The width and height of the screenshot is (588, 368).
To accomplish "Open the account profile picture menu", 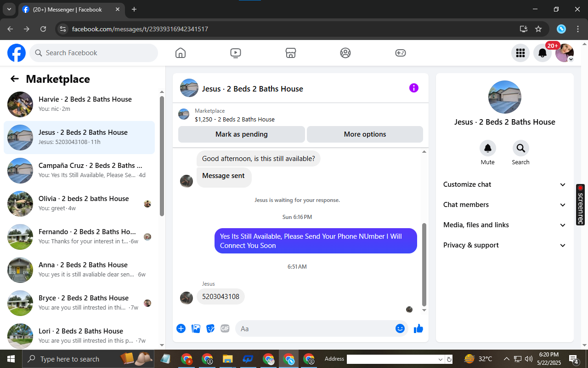I will (565, 53).
